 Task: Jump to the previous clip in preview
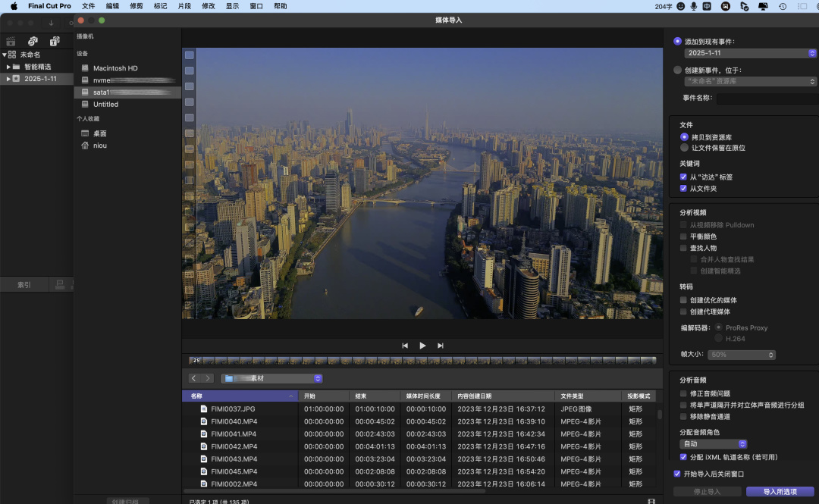(x=405, y=346)
